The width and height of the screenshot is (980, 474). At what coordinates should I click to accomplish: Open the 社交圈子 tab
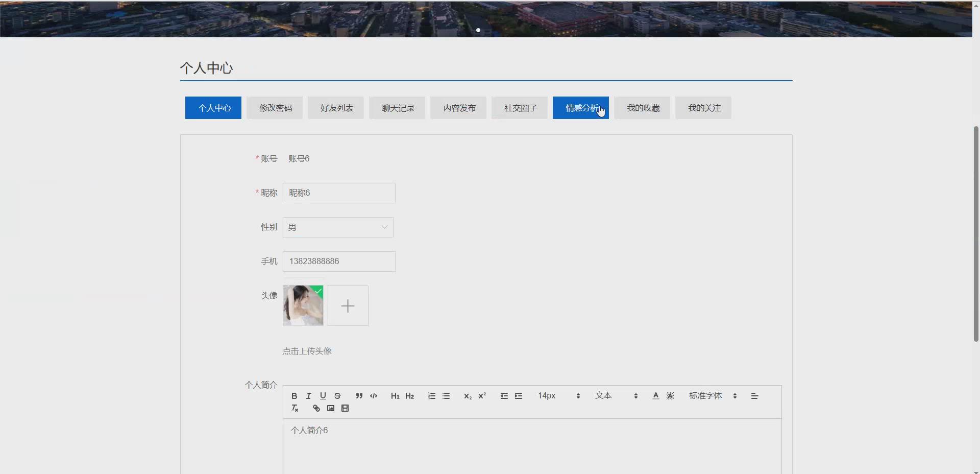pos(520,108)
